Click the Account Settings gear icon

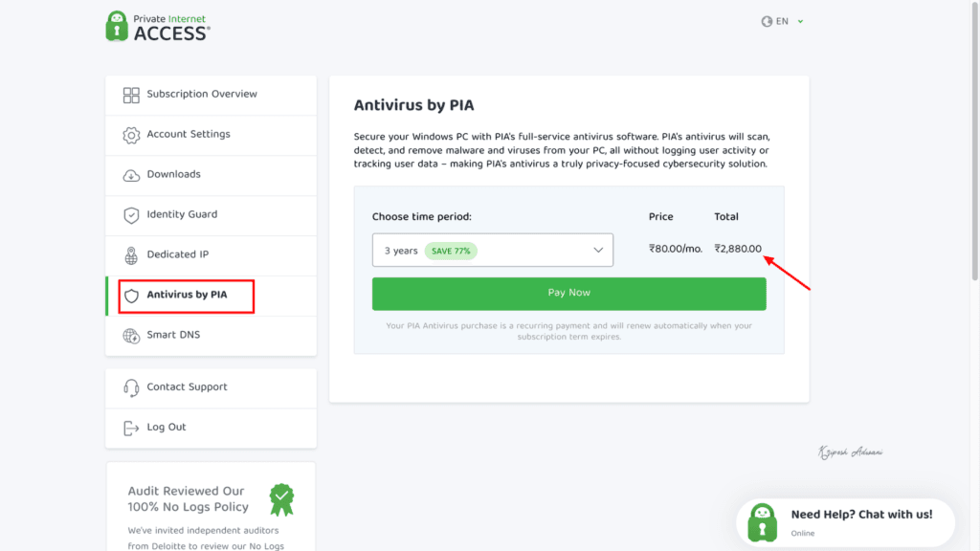[x=131, y=135]
